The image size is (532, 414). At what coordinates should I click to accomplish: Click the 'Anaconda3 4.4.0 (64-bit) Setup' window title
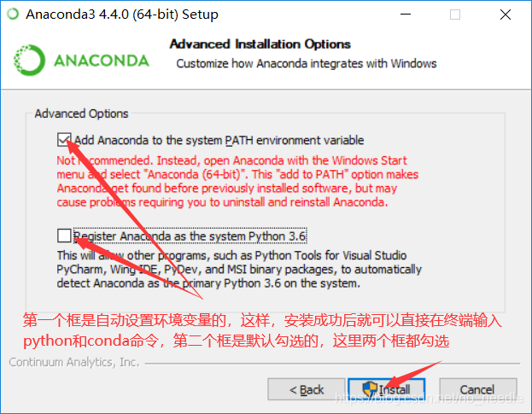[x=122, y=15]
